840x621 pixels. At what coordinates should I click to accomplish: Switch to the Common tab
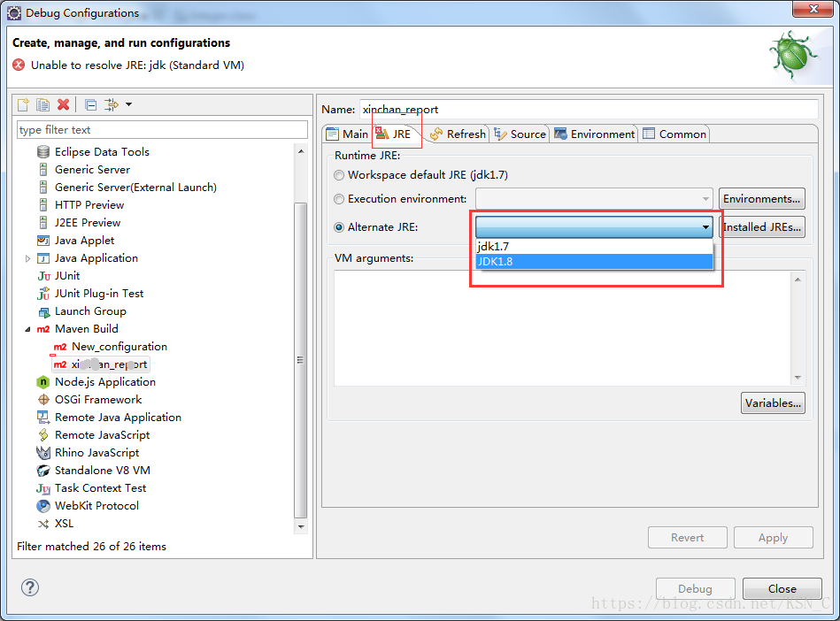[x=675, y=134]
